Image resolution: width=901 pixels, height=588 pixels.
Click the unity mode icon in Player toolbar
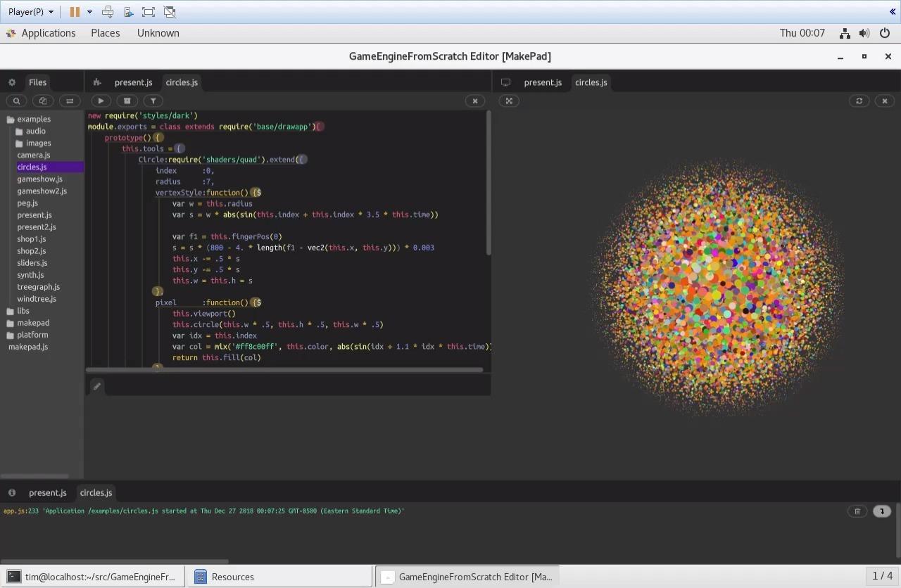pos(170,11)
